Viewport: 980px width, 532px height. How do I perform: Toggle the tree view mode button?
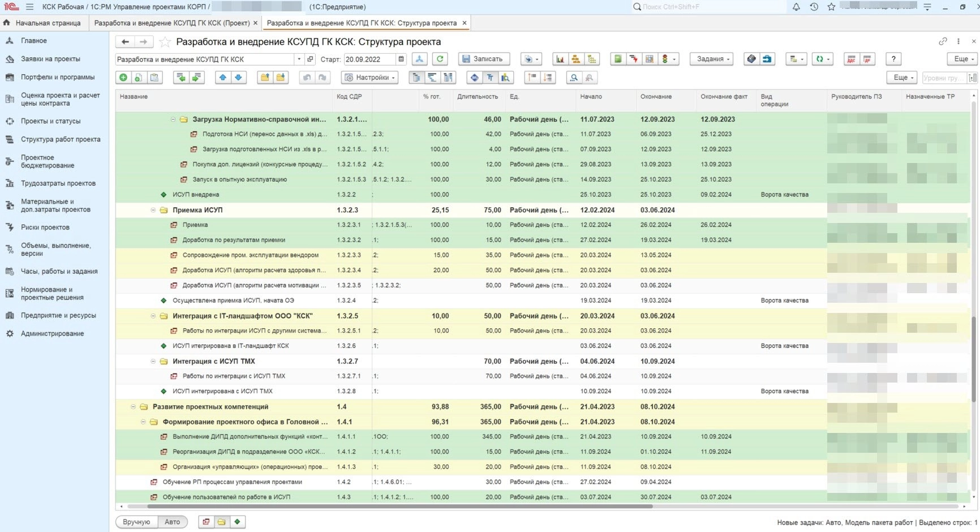[x=416, y=78]
